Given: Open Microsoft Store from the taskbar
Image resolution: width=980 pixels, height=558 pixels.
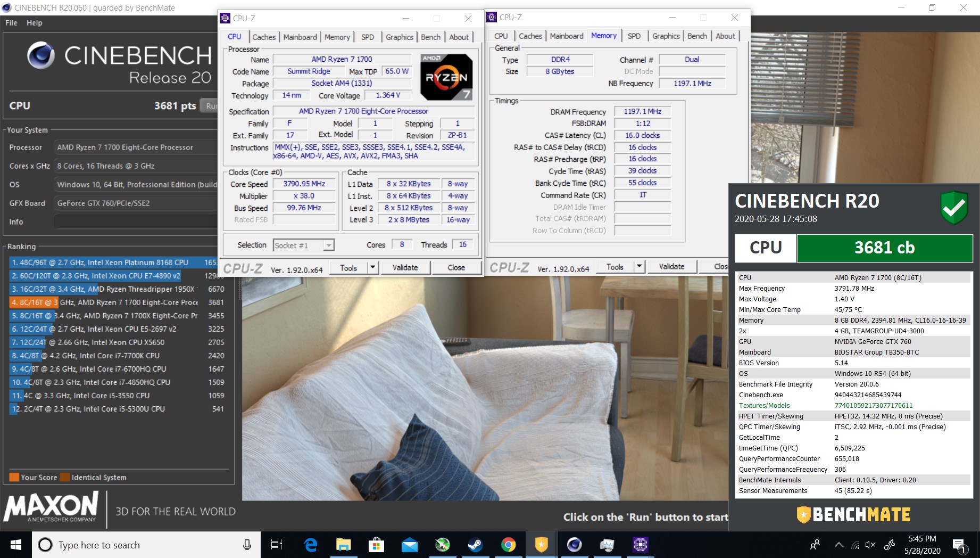Looking at the screenshot, I should (x=377, y=545).
